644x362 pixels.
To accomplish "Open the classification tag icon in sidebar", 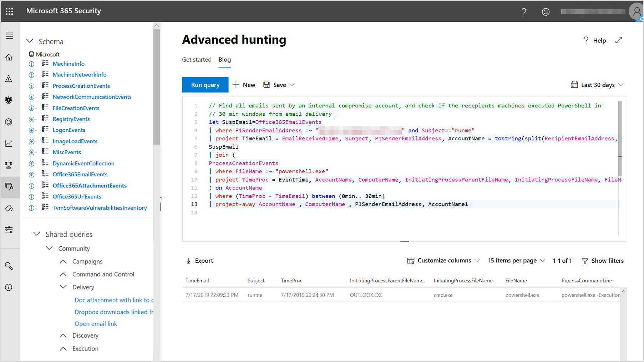I will [9, 208].
